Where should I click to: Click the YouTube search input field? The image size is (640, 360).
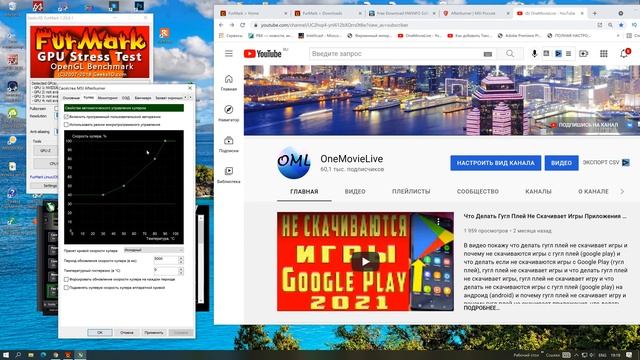(x=396, y=53)
